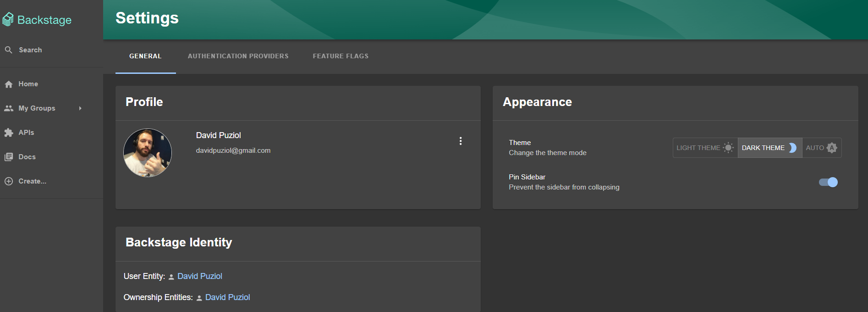This screenshot has width=868, height=312.
Task: Click the Home house icon
Action: tap(9, 84)
